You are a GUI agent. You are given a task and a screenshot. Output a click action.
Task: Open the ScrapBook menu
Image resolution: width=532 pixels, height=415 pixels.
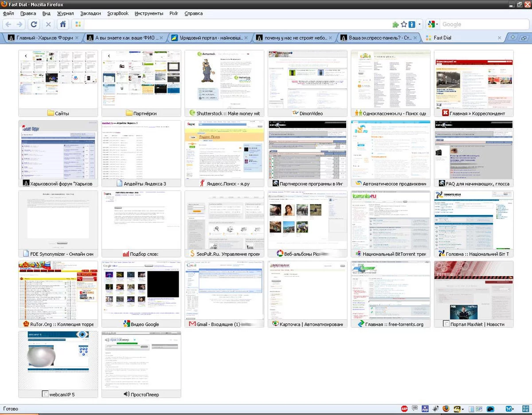(118, 13)
